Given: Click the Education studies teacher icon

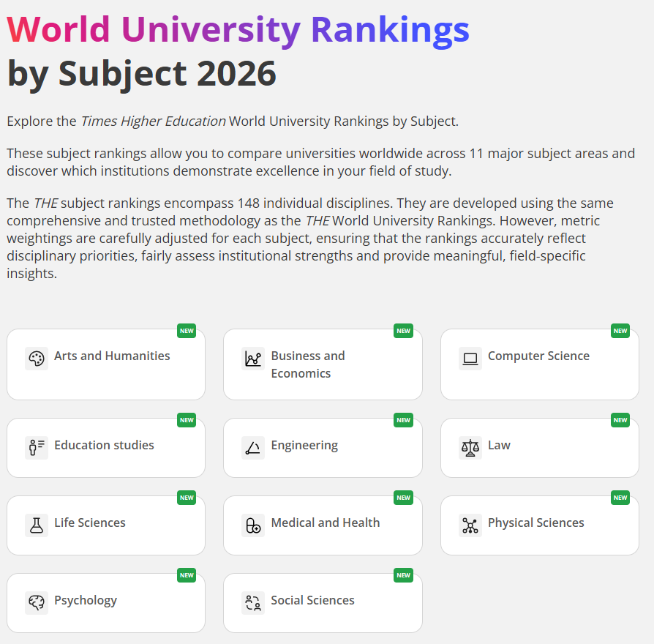Looking at the screenshot, I should [37, 447].
